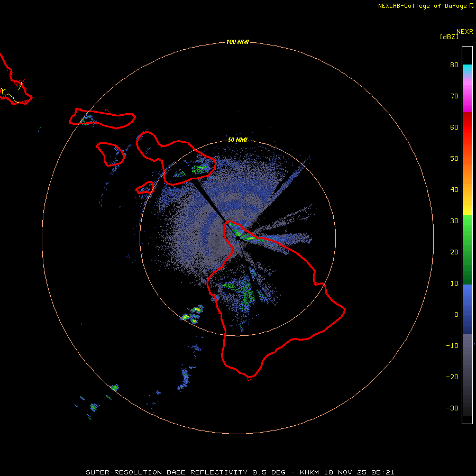Click the -10 value on the dBZ scale
The height and width of the screenshot is (476, 476).
tap(452, 346)
